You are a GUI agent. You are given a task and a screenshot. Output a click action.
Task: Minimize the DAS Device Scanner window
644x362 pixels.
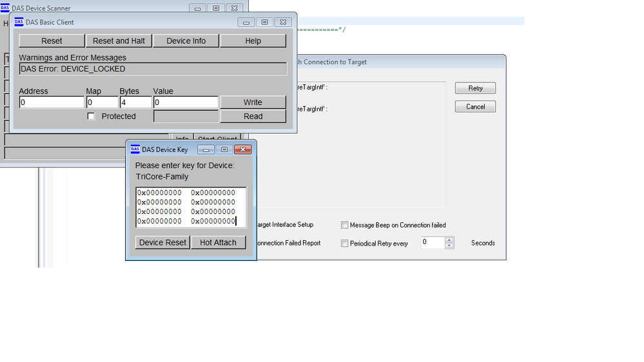pos(197,8)
